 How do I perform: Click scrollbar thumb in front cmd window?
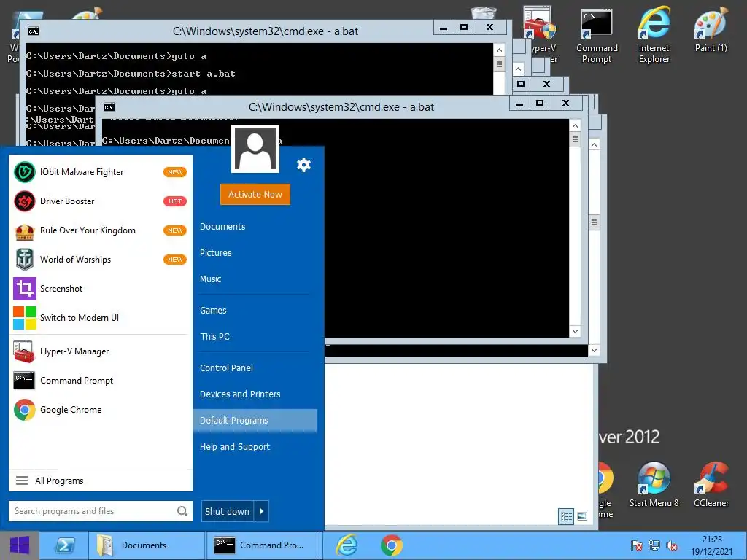[x=575, y=139]
